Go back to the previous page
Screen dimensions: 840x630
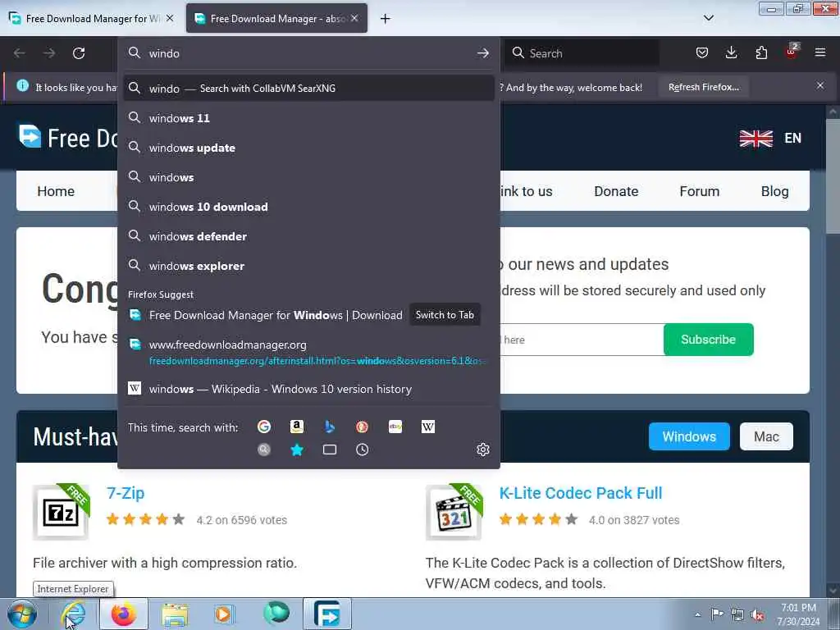point(20,53)
